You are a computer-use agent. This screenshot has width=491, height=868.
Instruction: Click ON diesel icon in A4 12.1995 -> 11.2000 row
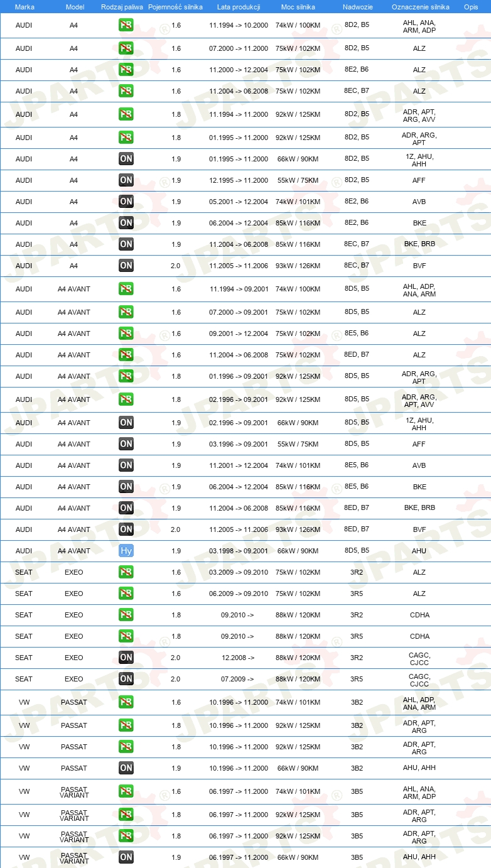point(126,180)
